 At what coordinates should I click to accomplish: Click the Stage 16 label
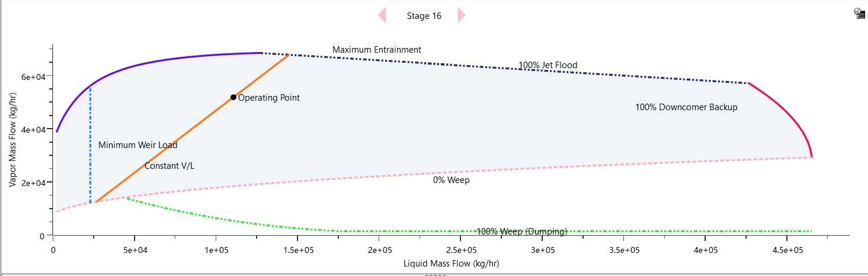424,16
